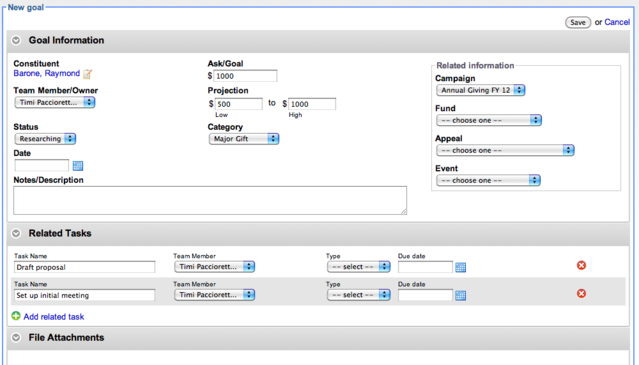Click the green plus Add related task icon
The image size is (639, 365).
point(16,316)
